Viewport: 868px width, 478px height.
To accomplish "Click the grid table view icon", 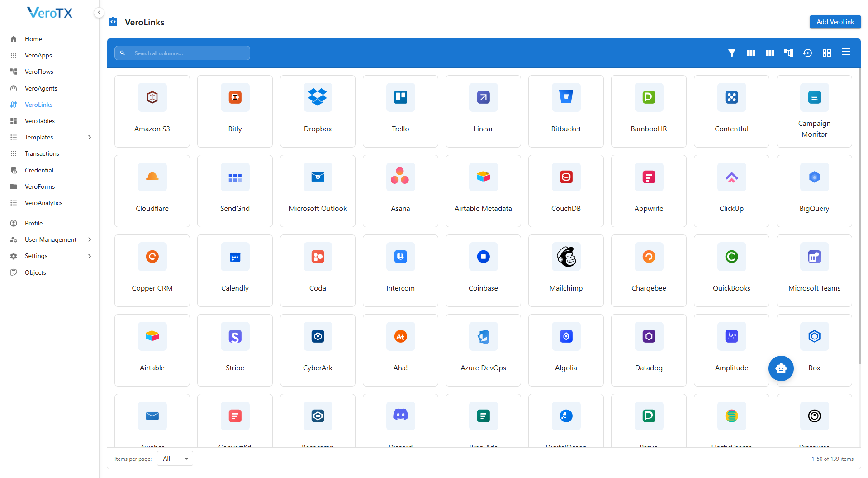I will [x=769, y=53].
